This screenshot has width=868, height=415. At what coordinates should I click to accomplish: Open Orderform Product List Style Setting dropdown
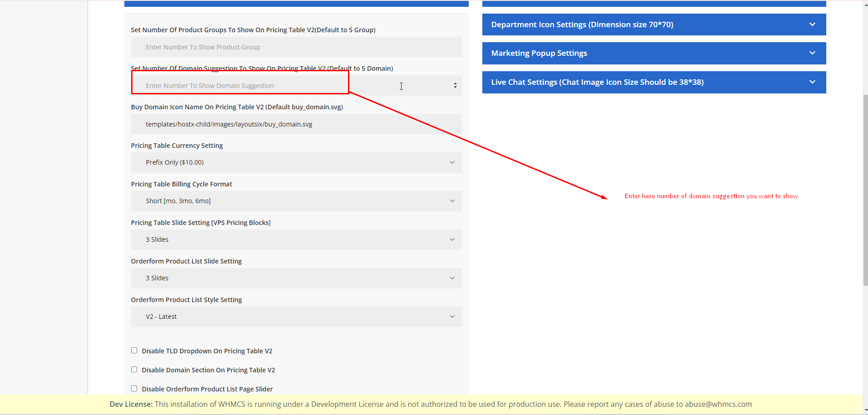(x=296, y=317)
